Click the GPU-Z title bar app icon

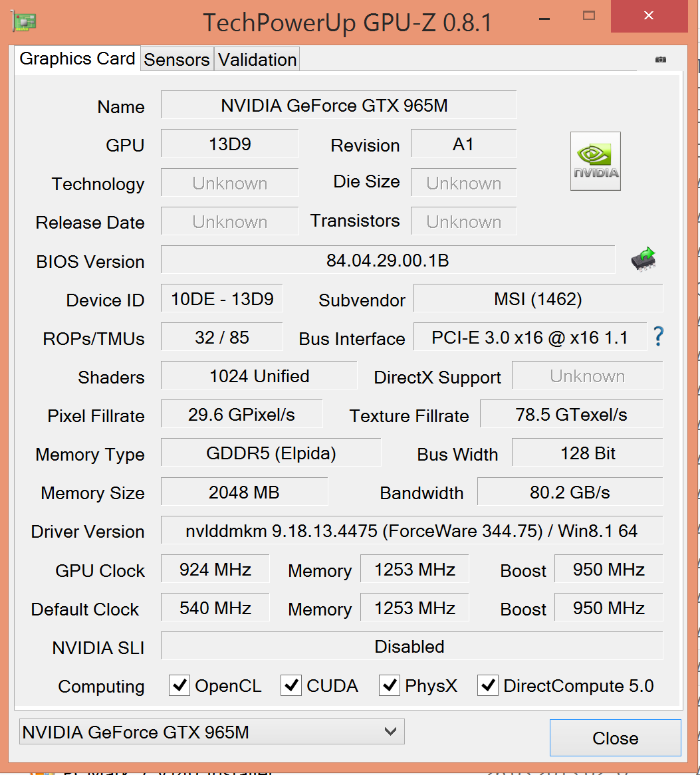pos(25,21)
